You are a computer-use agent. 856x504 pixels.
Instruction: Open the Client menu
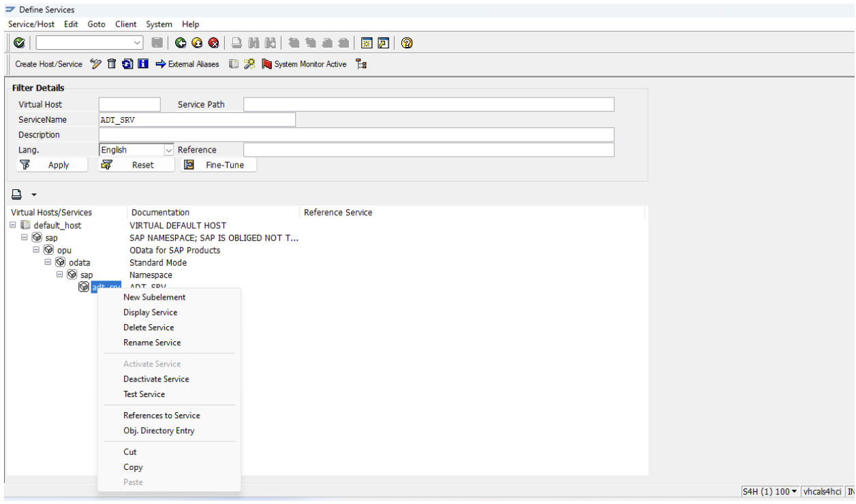click(x=125, y=24)
